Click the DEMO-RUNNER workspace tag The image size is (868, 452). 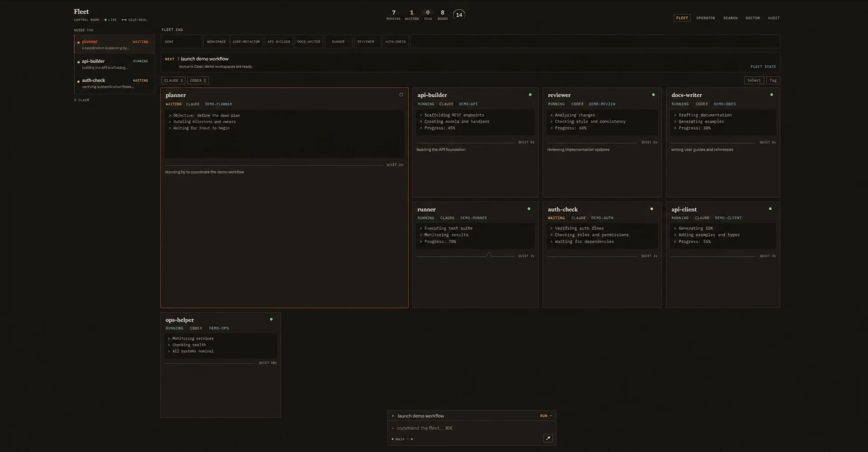pyautogui.click(x=473, y=218)
